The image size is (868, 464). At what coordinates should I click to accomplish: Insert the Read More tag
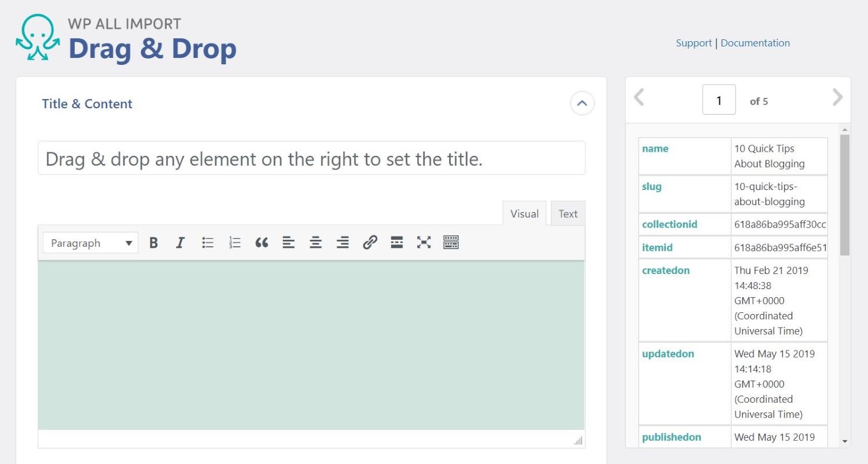(396, 243)
